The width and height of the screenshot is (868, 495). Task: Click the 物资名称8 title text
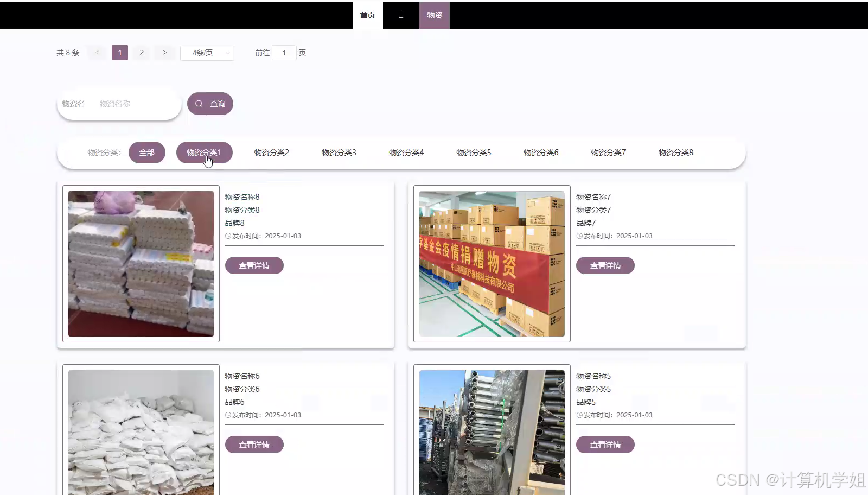pos(242,197)
